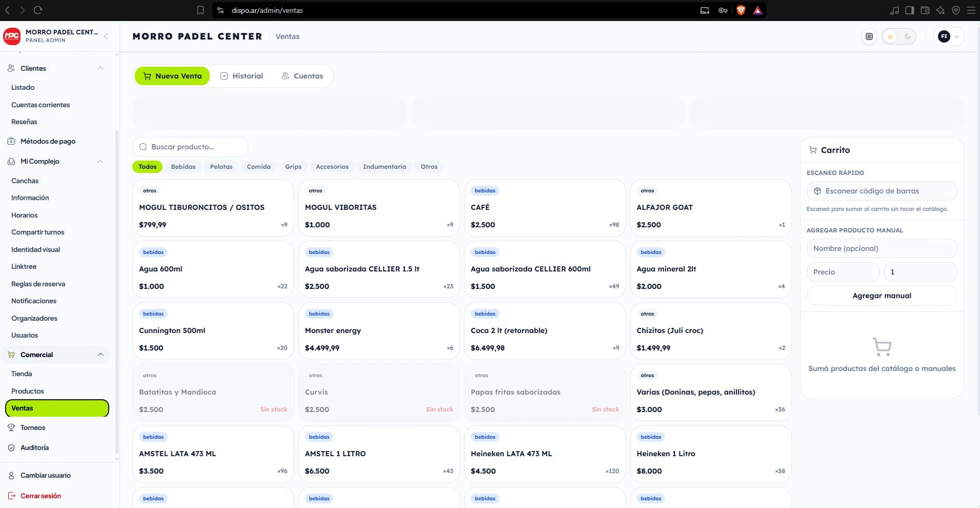Screen dimensions: 980x508
Task: Click the Cerrar sesión logout icon
Action: 11,496
